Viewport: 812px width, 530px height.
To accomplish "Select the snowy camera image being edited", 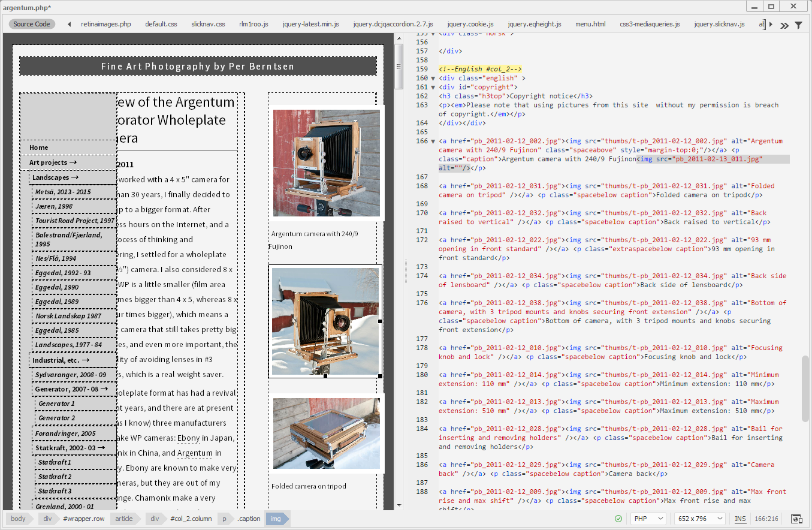I will pos(325,321).
